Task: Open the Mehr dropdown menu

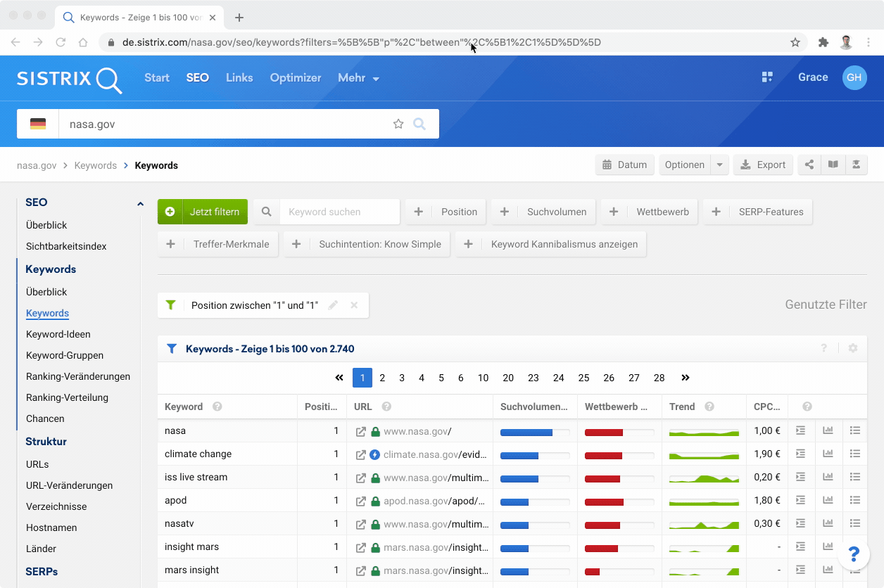Action: click(x=358, y=78)
